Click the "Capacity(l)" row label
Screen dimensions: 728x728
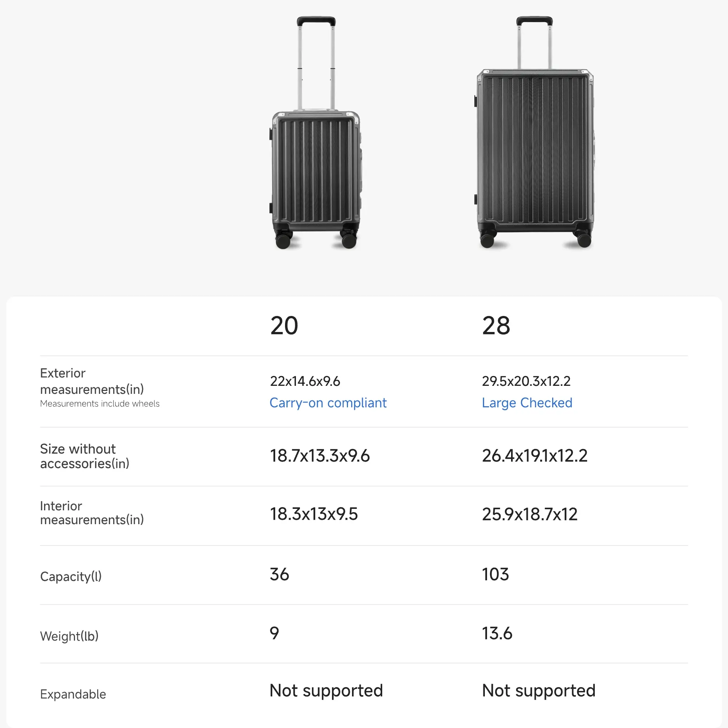(71, 576)
